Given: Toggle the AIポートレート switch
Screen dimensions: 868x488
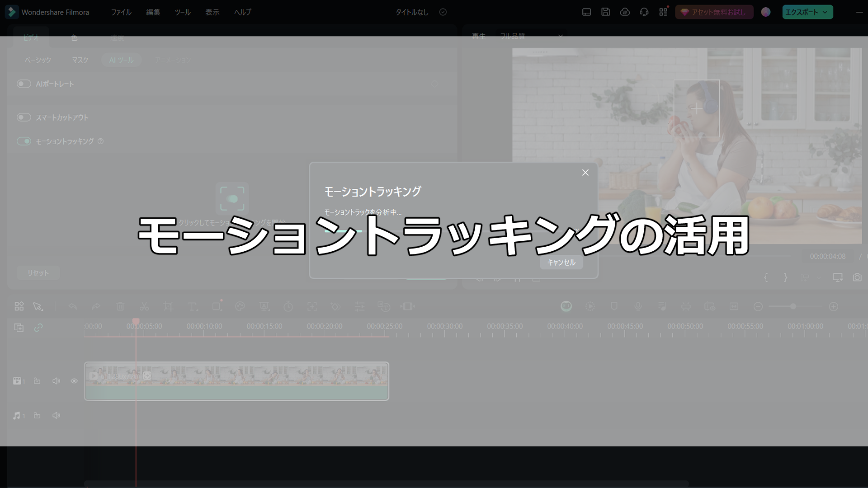Looking at the screenshot, I should click(24, 84).
